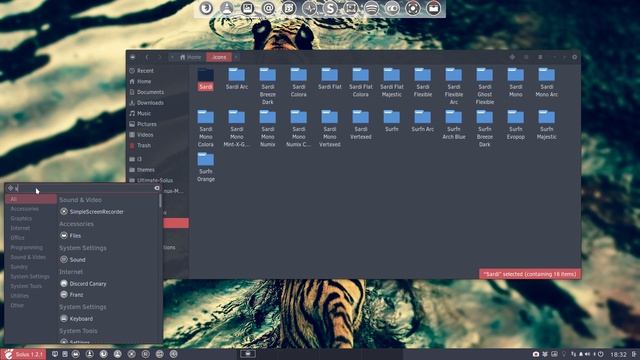Clear the app menu search text
The height and width of the screenshot is (360, 640).
[157, 188]
